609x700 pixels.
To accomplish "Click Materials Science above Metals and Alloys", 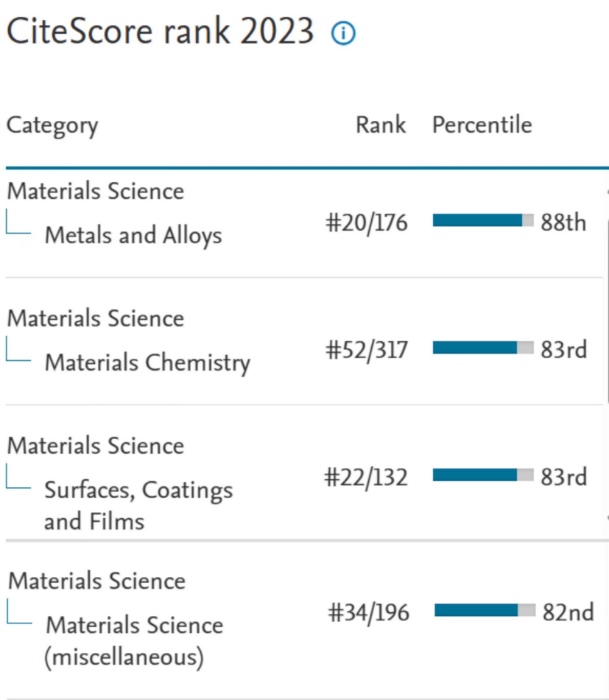I will tap(96, 192).
